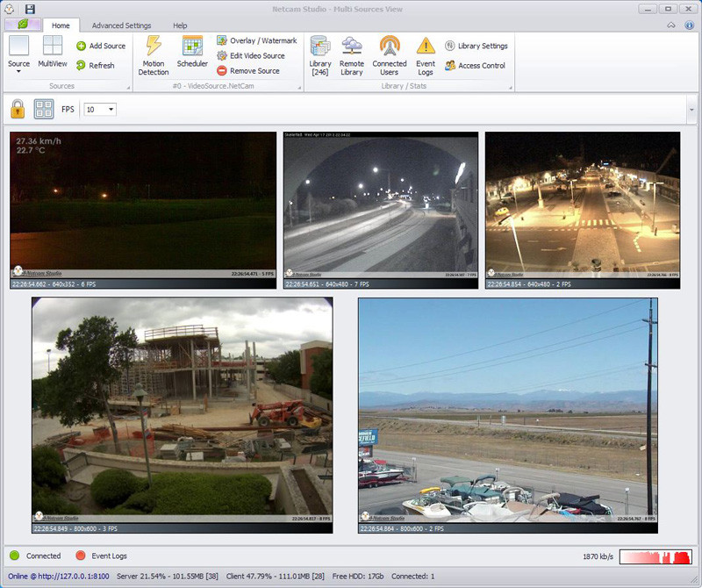Image resolution: width=702 pixels, height=588 pixels.
Task: Click the 640x480 - 7 FPS caption
Action: click(x=327, y=284)
